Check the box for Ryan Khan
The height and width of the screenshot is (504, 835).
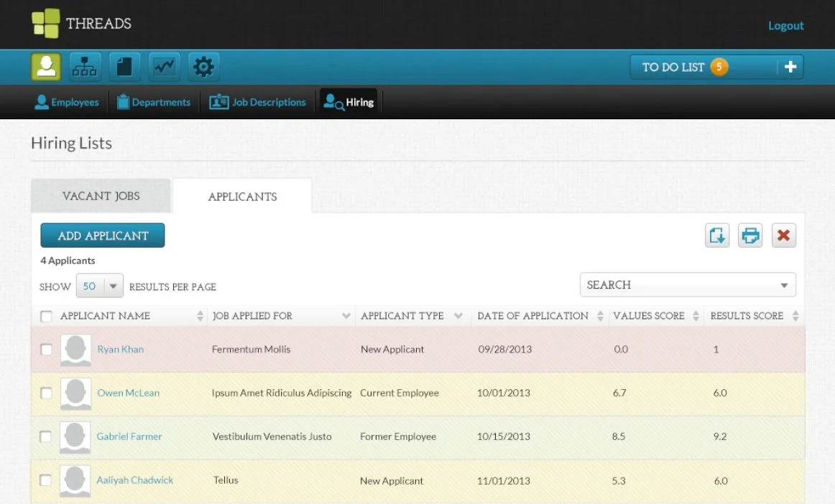click(46, 350)
